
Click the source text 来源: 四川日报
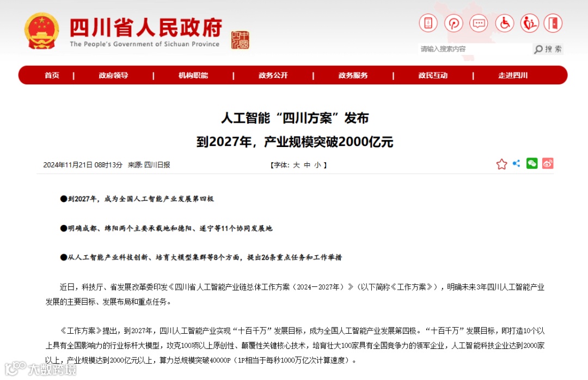[x=149, y=164]
